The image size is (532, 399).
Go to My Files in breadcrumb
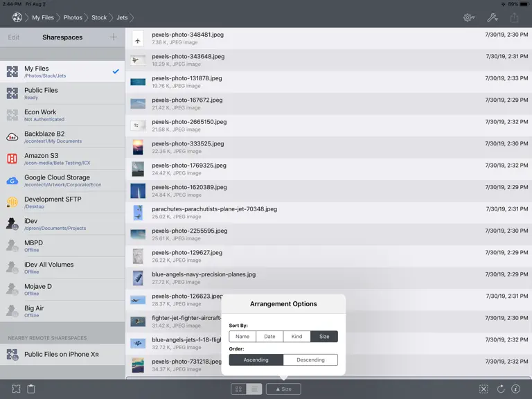coord(43,17)
